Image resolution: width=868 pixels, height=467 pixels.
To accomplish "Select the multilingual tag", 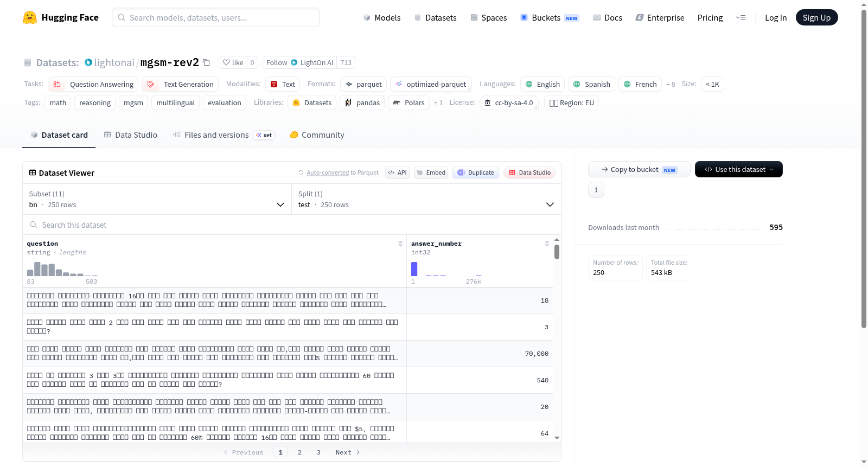I will point(176,103).
